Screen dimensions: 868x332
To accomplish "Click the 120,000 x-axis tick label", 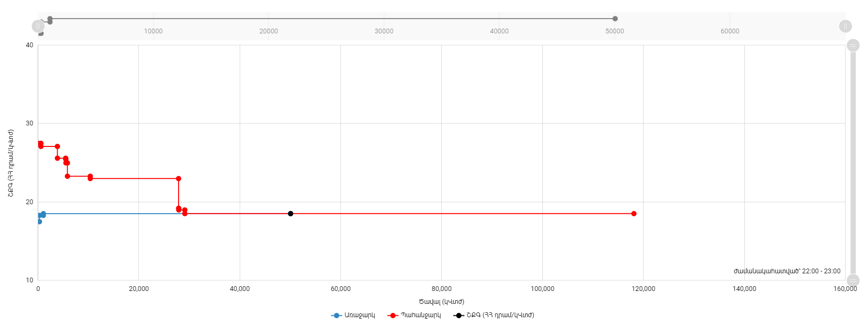I will point(643,289).
